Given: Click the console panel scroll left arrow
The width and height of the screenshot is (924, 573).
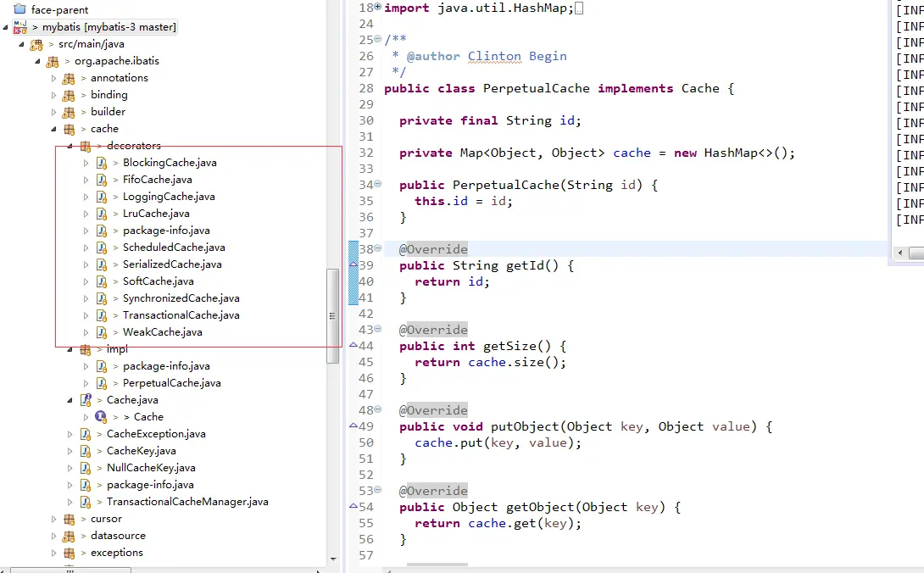Looking at the screenshot, I should click(899, 253).
